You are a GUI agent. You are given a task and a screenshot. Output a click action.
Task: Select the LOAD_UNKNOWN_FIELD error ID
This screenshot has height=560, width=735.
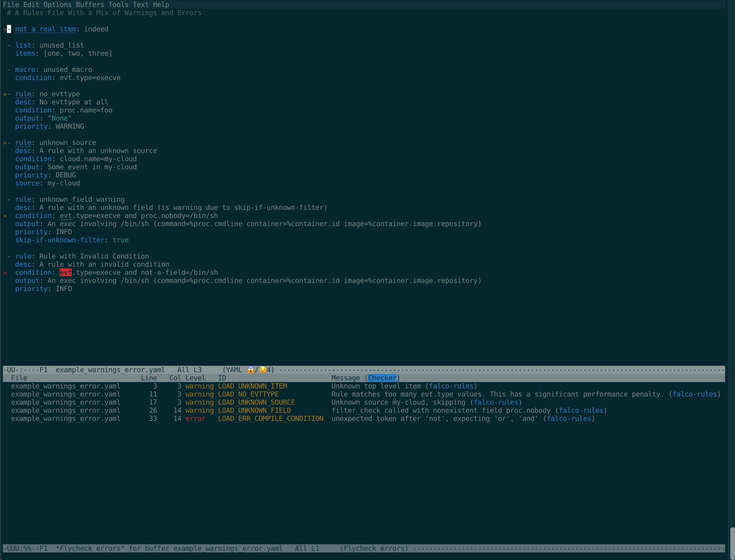(x=254, y=410)
